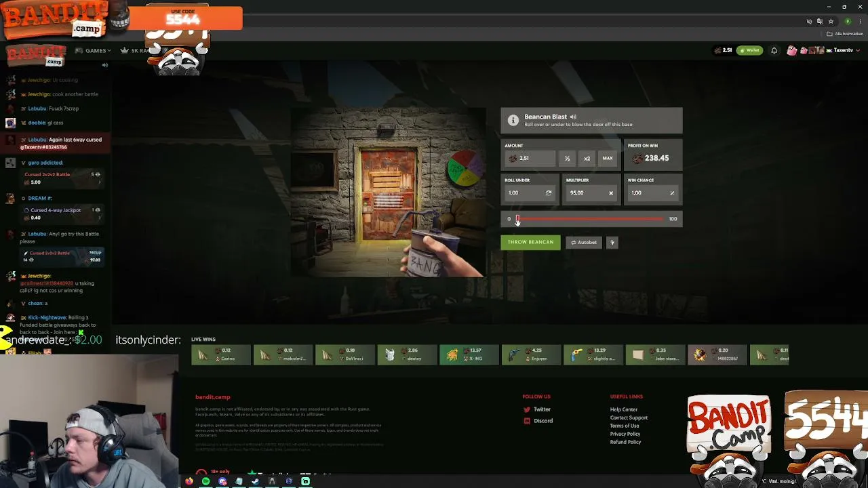The image size is (868, 488).
Task: Open the pink avatar in the header
Action: [792, 50]
